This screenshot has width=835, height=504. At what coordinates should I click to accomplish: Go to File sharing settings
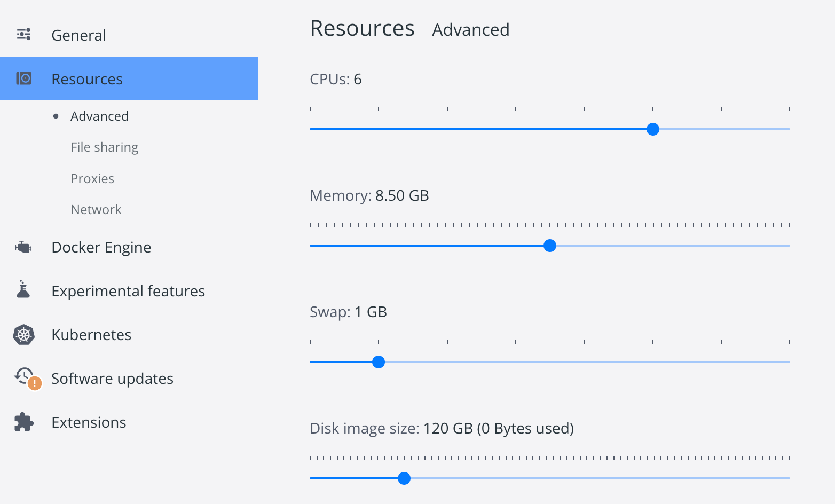tap(104, 147)
